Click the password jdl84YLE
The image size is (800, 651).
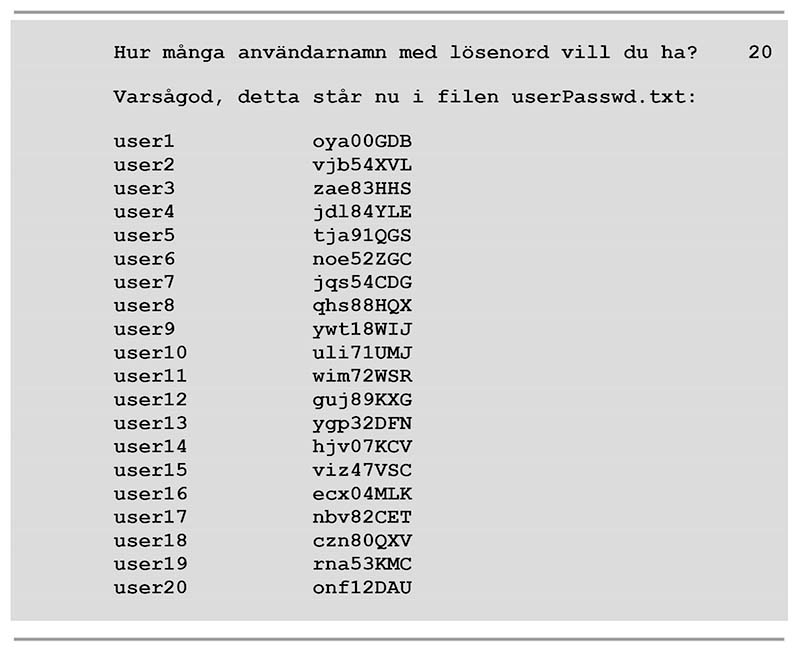point(362,212)
